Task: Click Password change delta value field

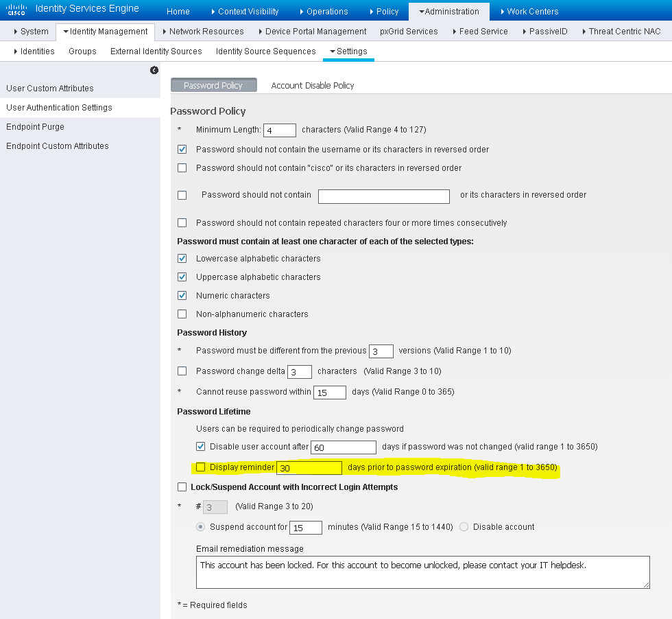Action: 299,372
